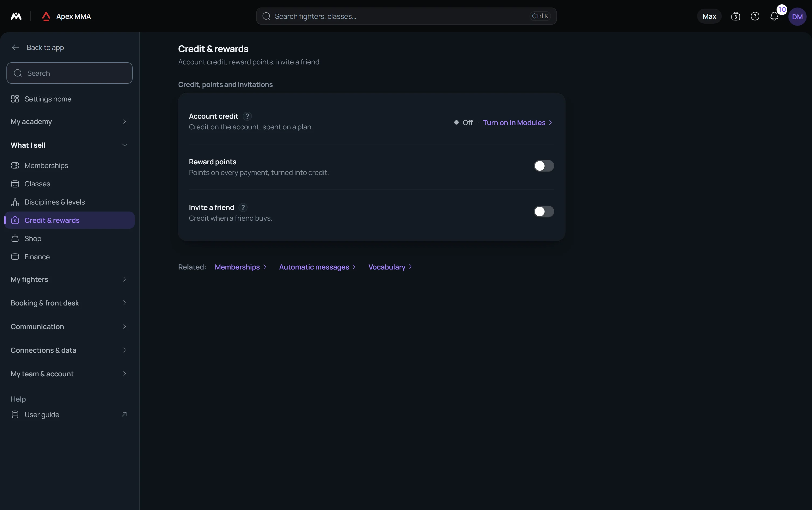The width and height of the screenshot is (812, 510).
Task: Click the Back to app arrow icon
Action: click(x=16, y=48)
